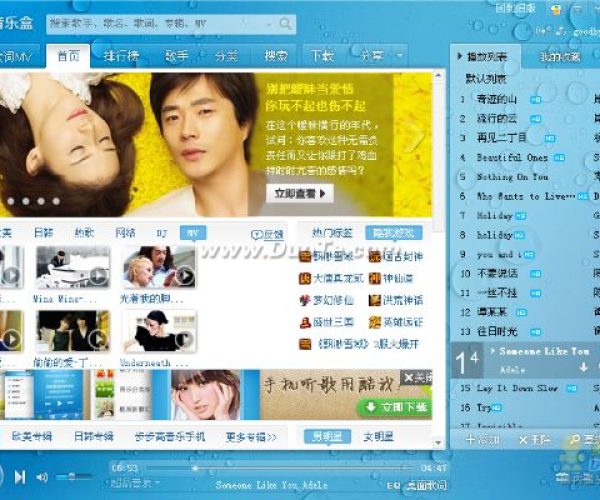600x500 pixels.
Task: Switch to the 歌手 tab
Action: (176, 56)
